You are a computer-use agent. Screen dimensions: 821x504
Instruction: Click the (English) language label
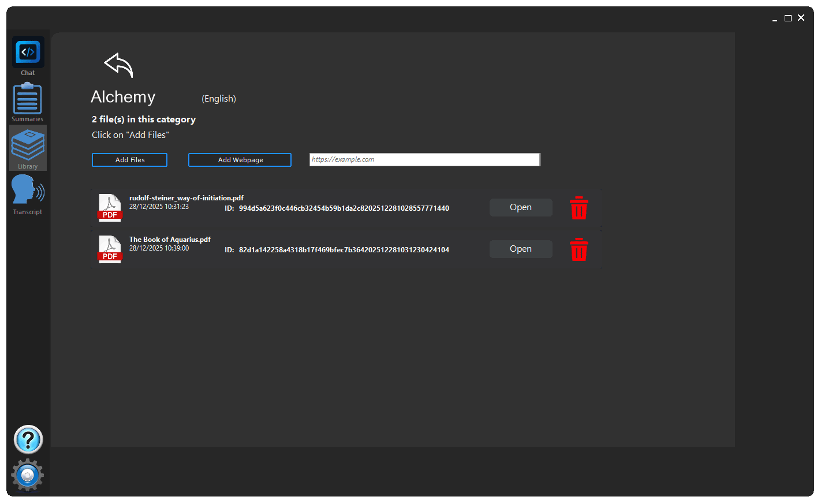point(219,99)
